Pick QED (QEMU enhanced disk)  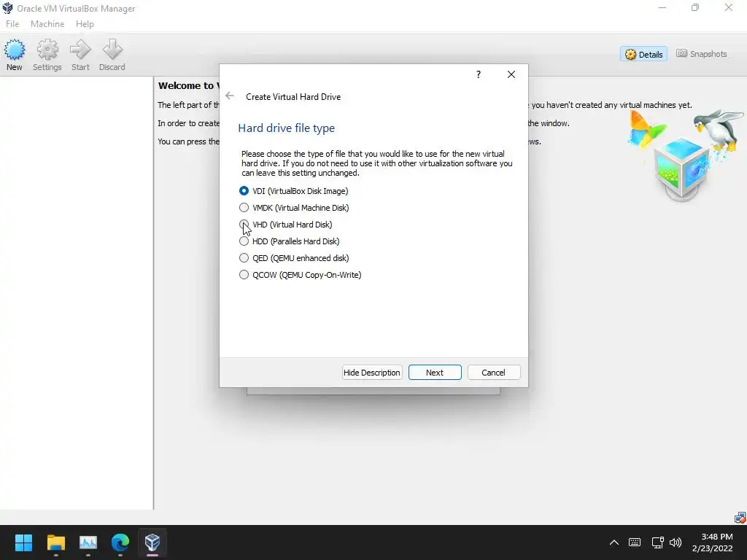294,258
